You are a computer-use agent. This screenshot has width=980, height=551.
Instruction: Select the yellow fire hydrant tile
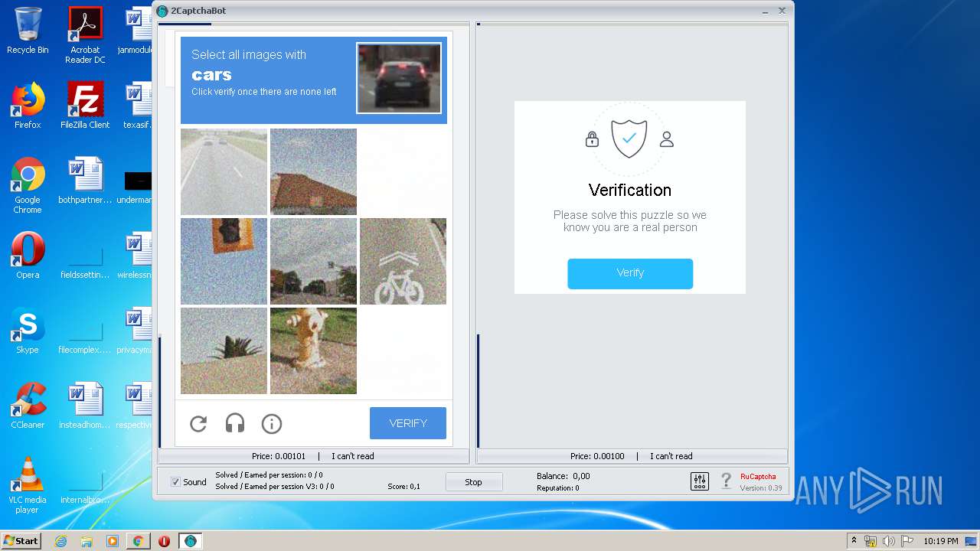click(313, 350)
